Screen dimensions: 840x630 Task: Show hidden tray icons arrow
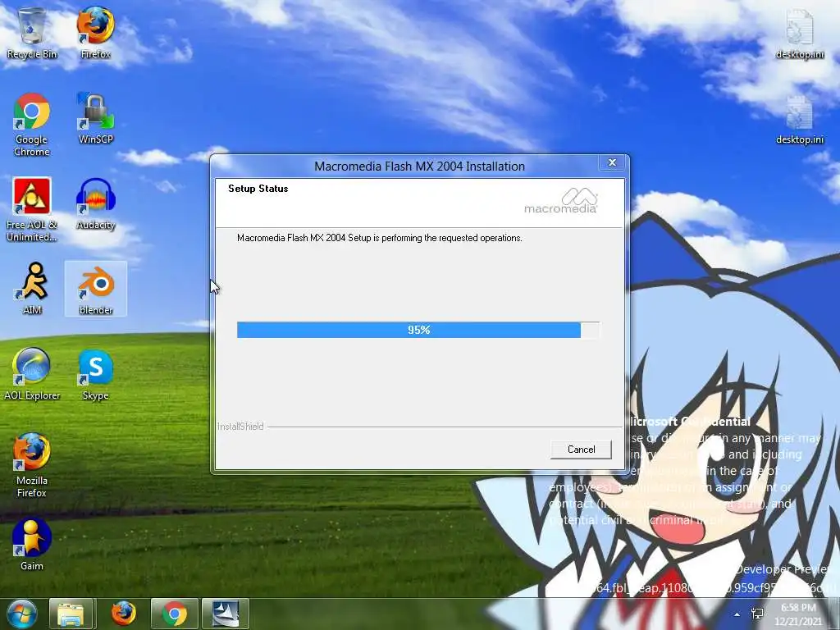tap(737, 614)
